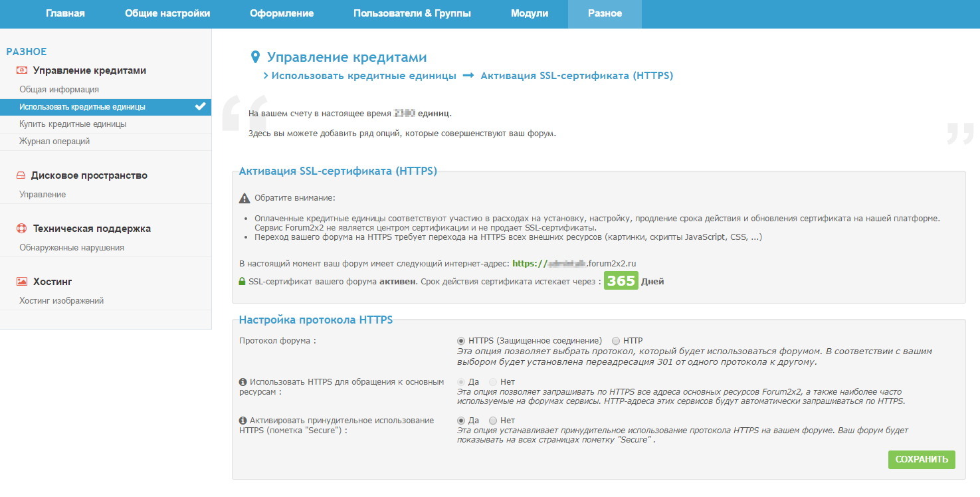Choose Нет for Использовать HTTPS для ресурсов

[493, 382]
